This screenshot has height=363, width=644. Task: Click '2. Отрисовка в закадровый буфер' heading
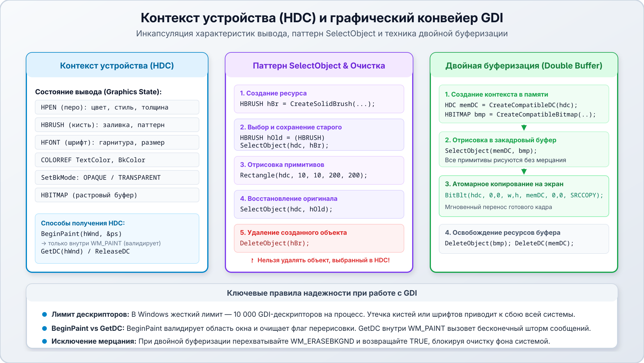click(x=501, y=140)
